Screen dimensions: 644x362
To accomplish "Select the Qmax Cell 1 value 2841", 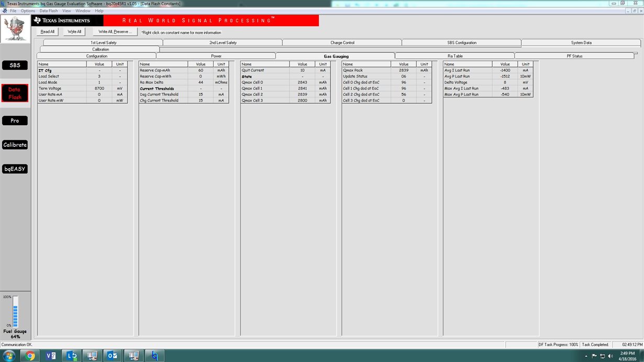I will coord(302,89).
